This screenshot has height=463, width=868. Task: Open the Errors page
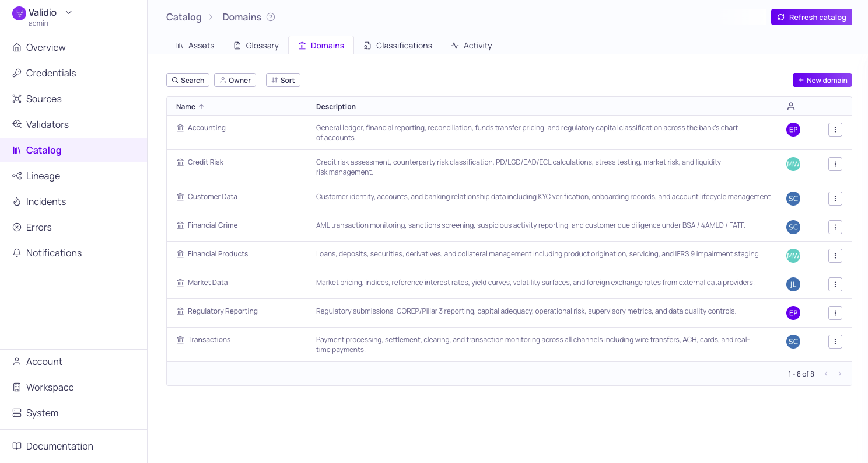tap(73, 227)
